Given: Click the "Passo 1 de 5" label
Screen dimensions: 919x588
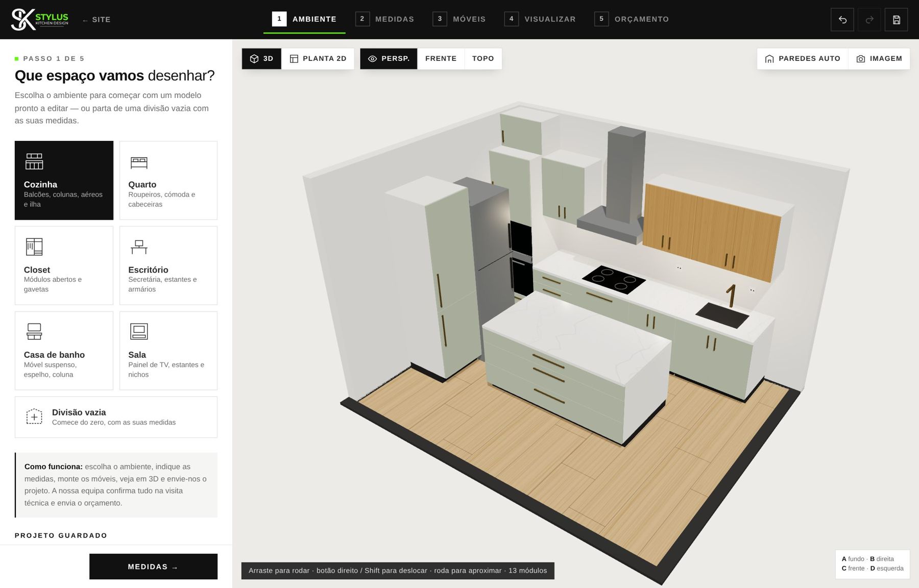Looking at the screenshot, I should pos(54,59).
